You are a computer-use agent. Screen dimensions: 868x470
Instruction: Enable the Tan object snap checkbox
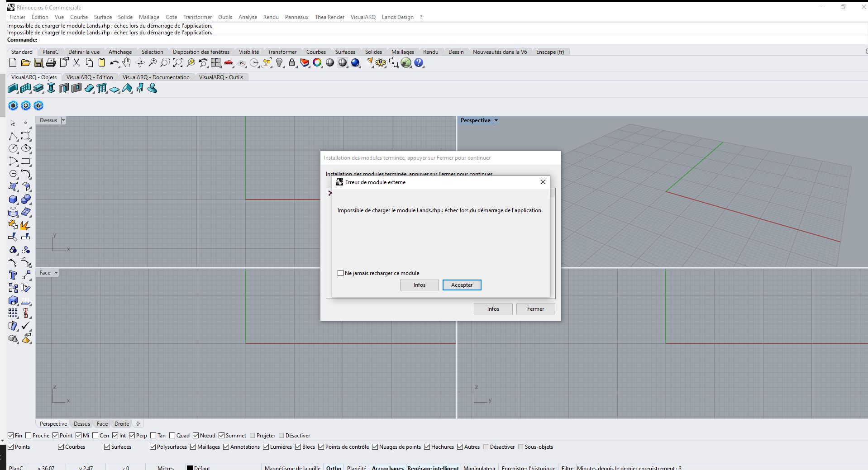153,436
